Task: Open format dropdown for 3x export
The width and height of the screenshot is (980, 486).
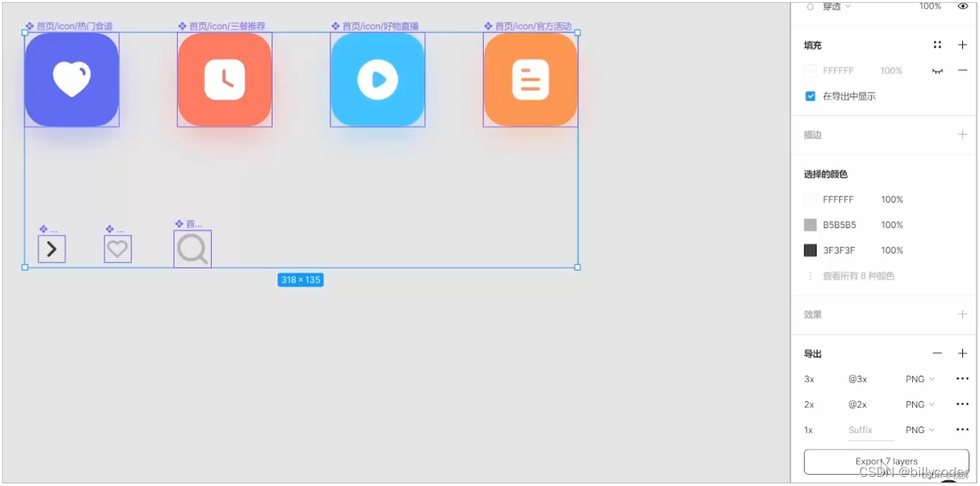Action: tap(920, 379)
